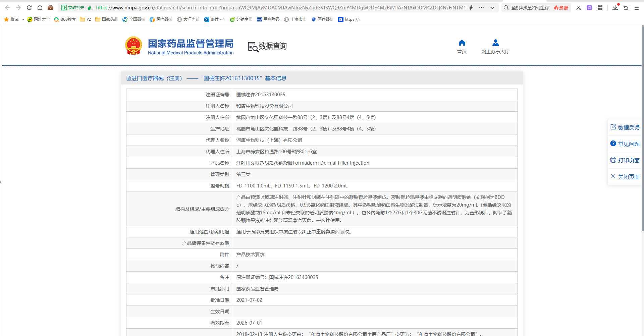Open the downloads manager
Image resolution: width=644 pixels, height=336 pixels.
(x=615, y=7)
